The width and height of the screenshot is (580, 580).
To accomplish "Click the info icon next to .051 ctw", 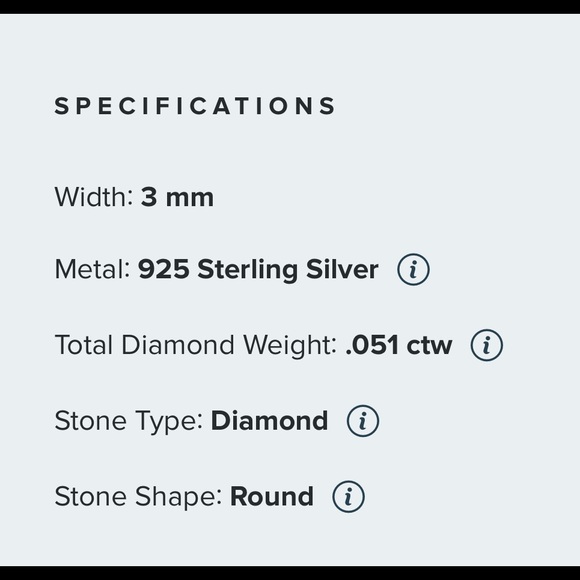I will (x=486, y=345).
